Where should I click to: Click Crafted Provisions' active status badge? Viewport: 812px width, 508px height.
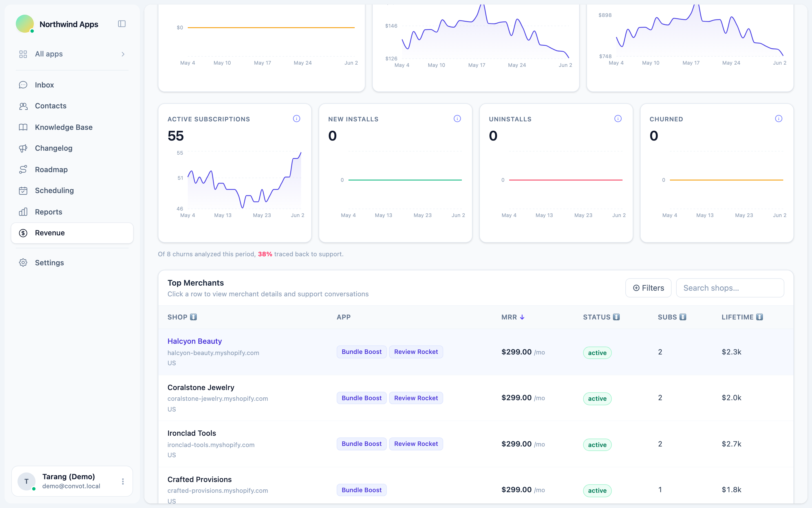597,491
